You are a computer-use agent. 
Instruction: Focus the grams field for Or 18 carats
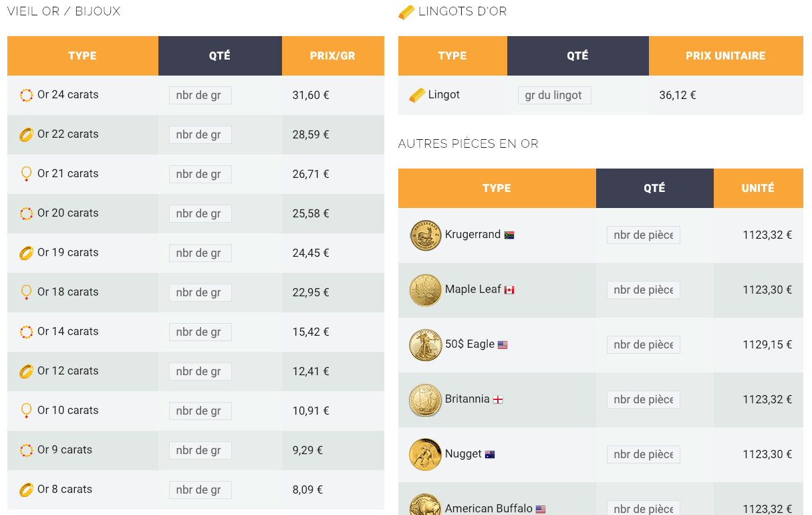coord(200,292)
